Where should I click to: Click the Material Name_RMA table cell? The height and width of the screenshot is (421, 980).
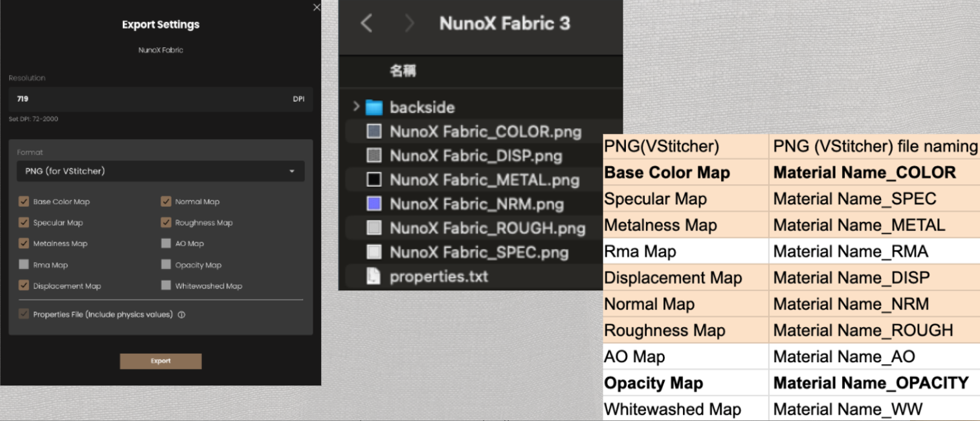coord(874,252)
